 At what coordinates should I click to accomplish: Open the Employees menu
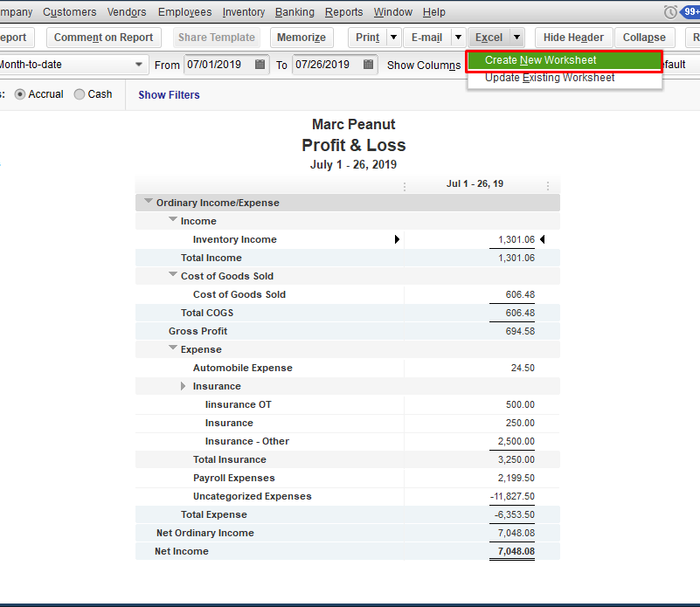tap(184, 12)
